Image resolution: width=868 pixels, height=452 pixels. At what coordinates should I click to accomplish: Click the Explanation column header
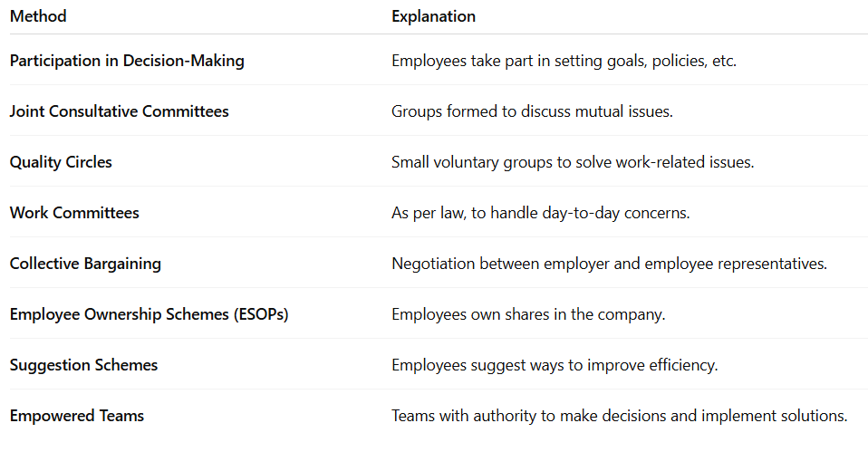(433, 16)
